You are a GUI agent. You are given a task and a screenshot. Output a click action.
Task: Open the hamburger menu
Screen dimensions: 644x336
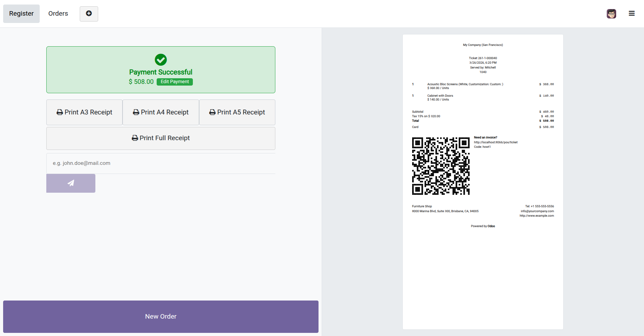631,14
